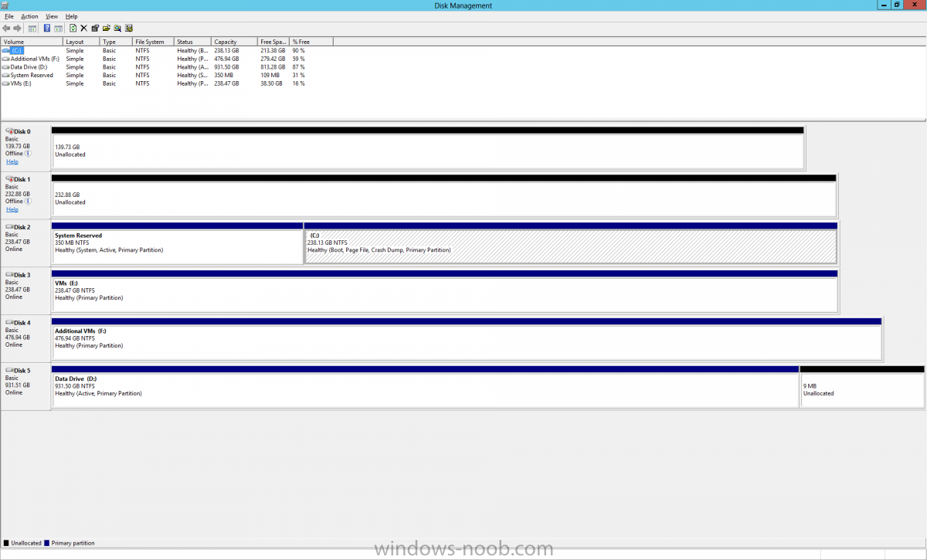Screen dimensions: 927x560
Task: Click the open folder toolbar icon
Action: [x=106, y=29]
